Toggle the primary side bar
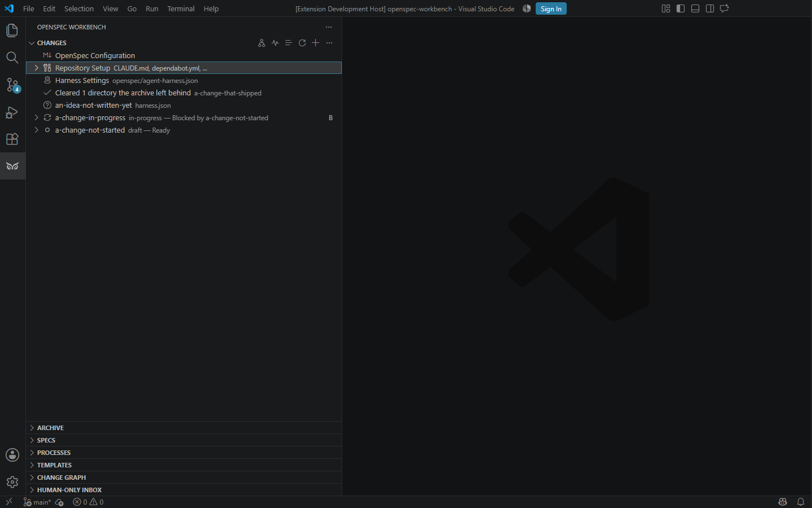The image size is (812, 508). [681, 8]
